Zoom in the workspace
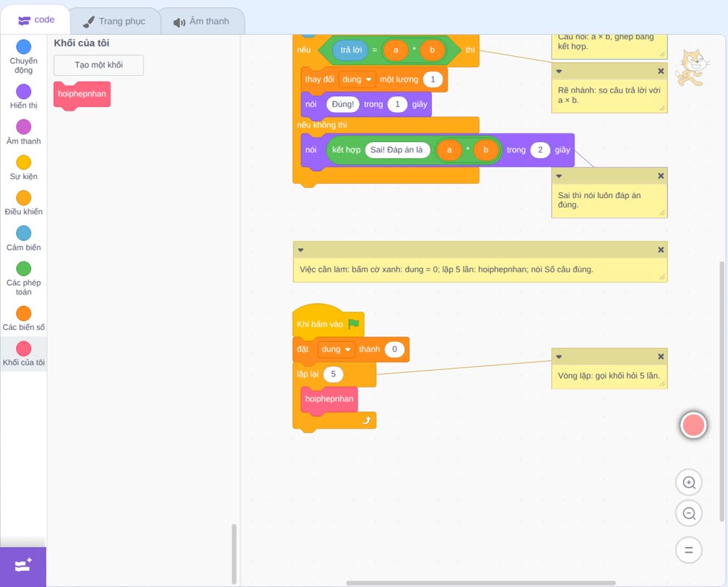The width and height of the screenshot is (728, 587). [x=689, y=483]
